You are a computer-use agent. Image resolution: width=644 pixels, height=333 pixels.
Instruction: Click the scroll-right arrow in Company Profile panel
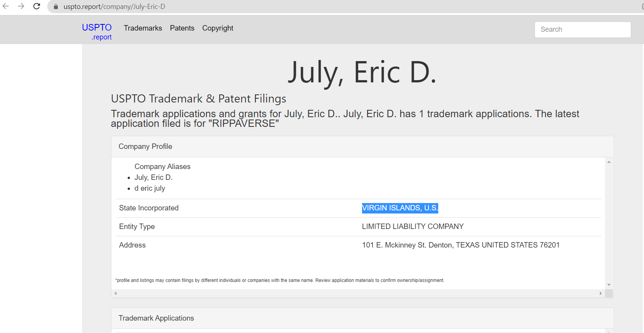[x=601, y=293]
